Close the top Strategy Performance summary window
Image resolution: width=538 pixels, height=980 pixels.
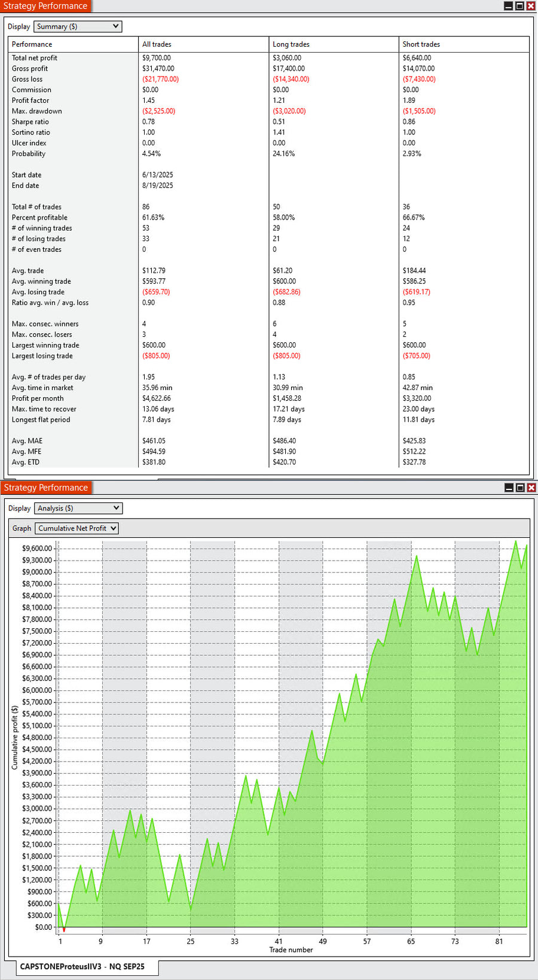pyautogui.click(x=530, y=6)
